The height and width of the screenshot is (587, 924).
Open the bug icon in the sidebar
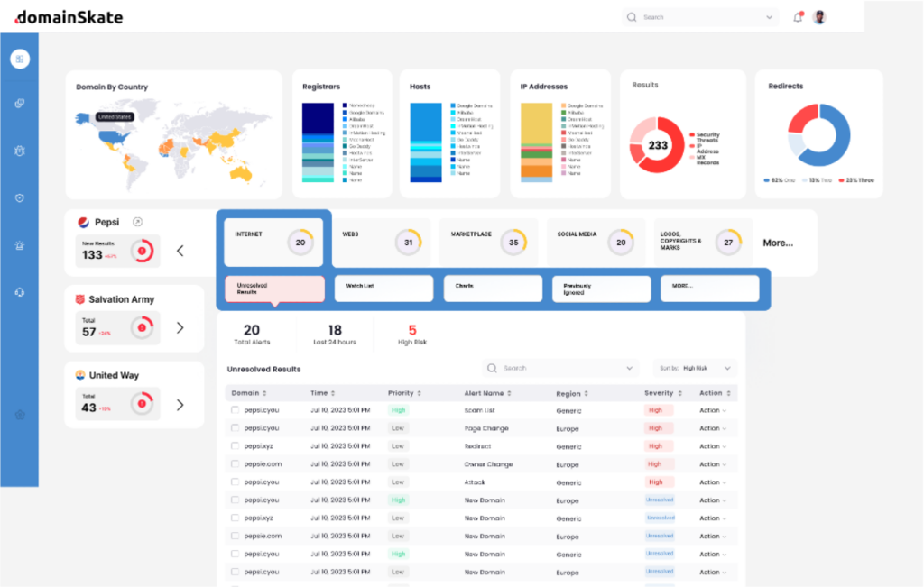[x=20, y=151]
